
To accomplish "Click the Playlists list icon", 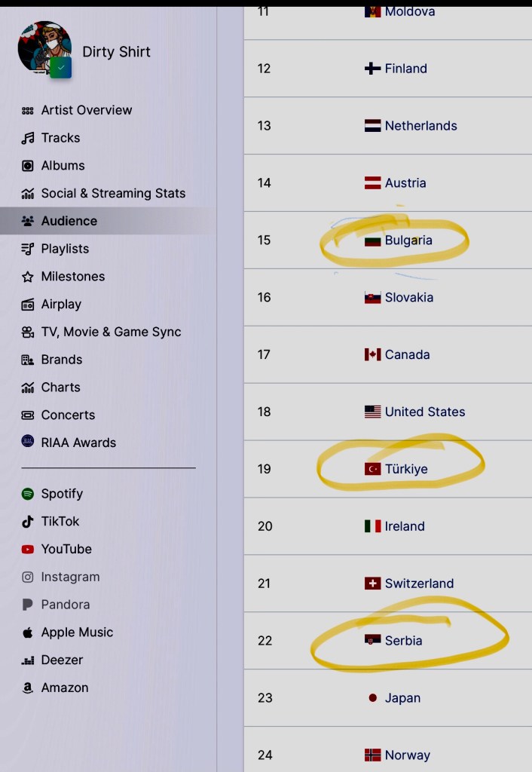I will (28, 249).
